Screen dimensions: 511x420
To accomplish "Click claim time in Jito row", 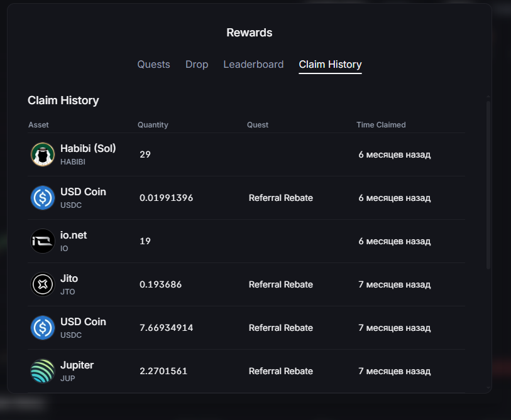I will tap(394, 284).
